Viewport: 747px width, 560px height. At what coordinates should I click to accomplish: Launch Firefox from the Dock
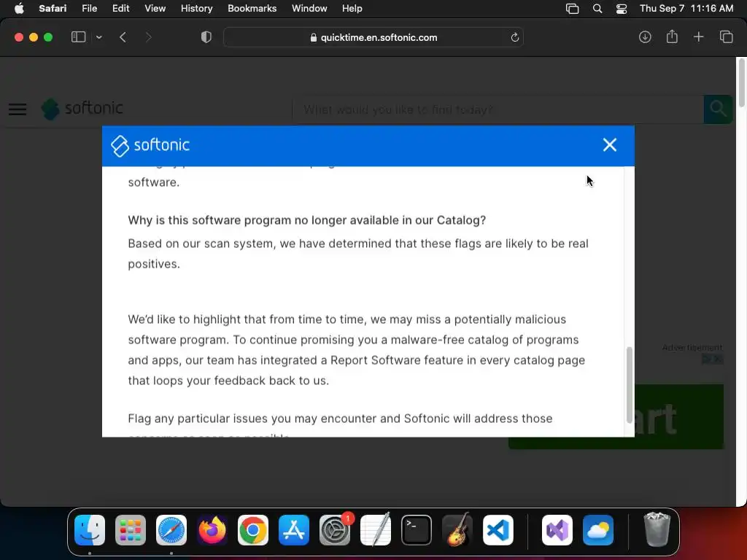point(212,530)
